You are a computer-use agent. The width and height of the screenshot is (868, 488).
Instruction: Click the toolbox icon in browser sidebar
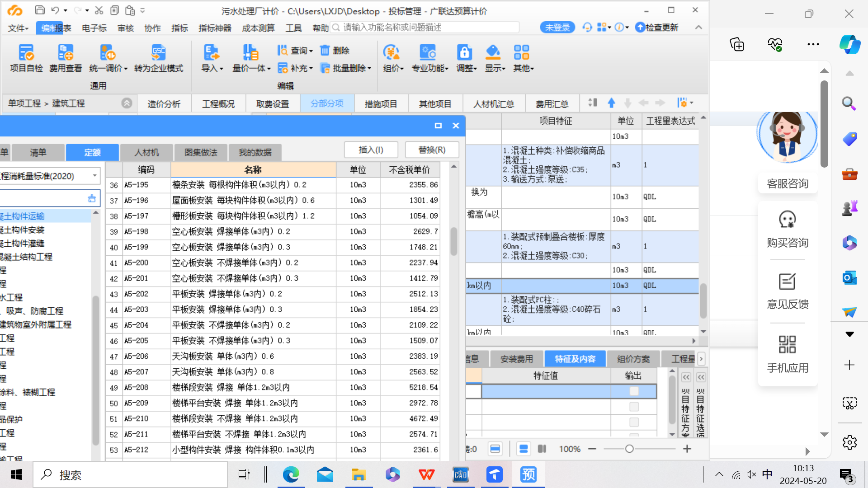[x=849, y=174]
